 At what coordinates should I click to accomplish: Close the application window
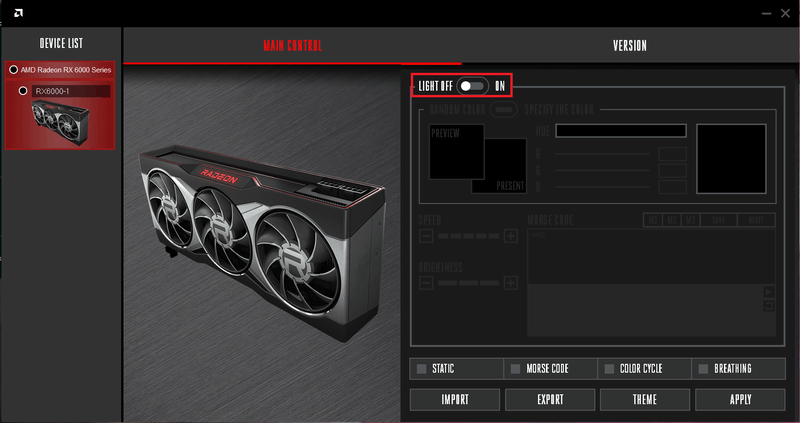[785, 14]
